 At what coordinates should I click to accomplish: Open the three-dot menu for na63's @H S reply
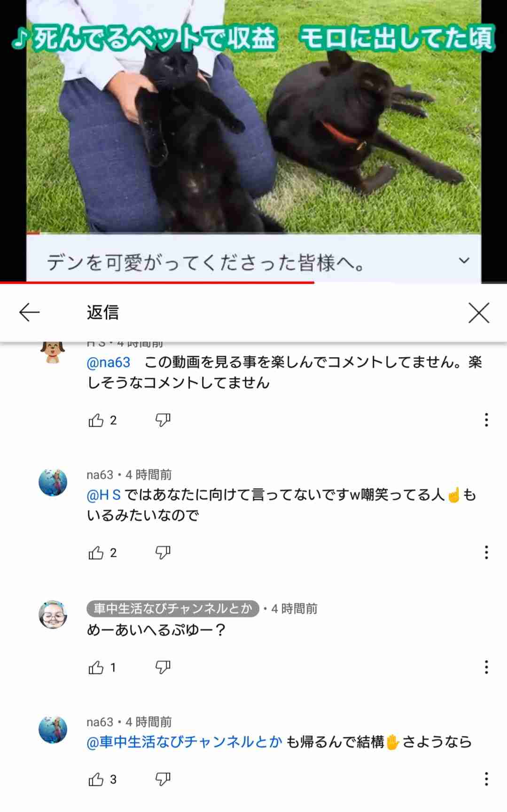pos(486,552)
